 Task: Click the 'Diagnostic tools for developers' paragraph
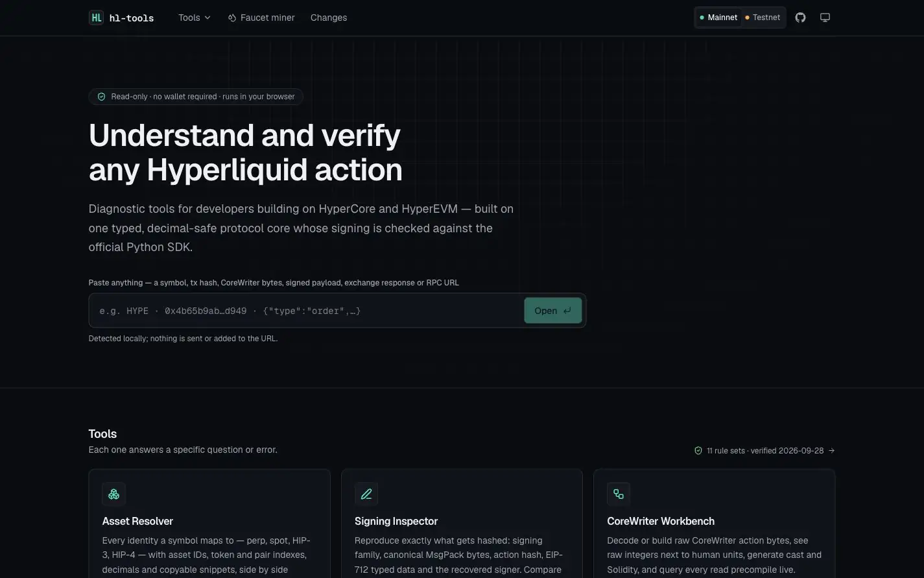[301, 228]
